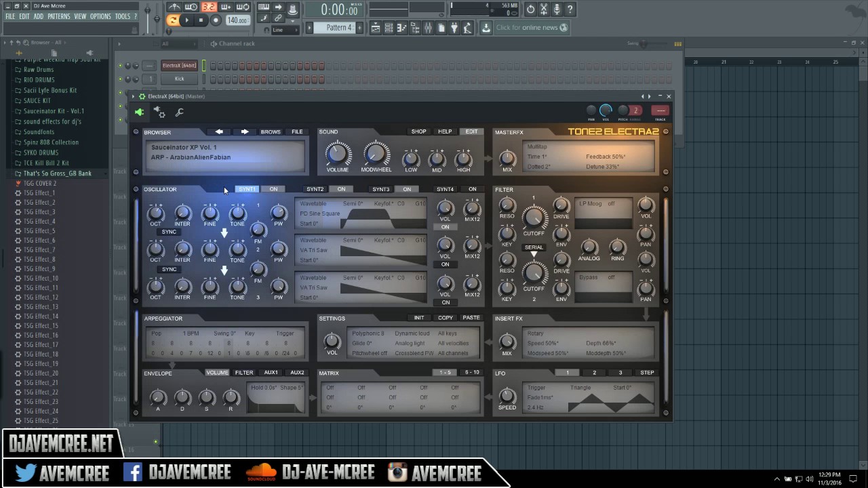
Task: Click the MasterFX MIX knob
Action: 507,157
